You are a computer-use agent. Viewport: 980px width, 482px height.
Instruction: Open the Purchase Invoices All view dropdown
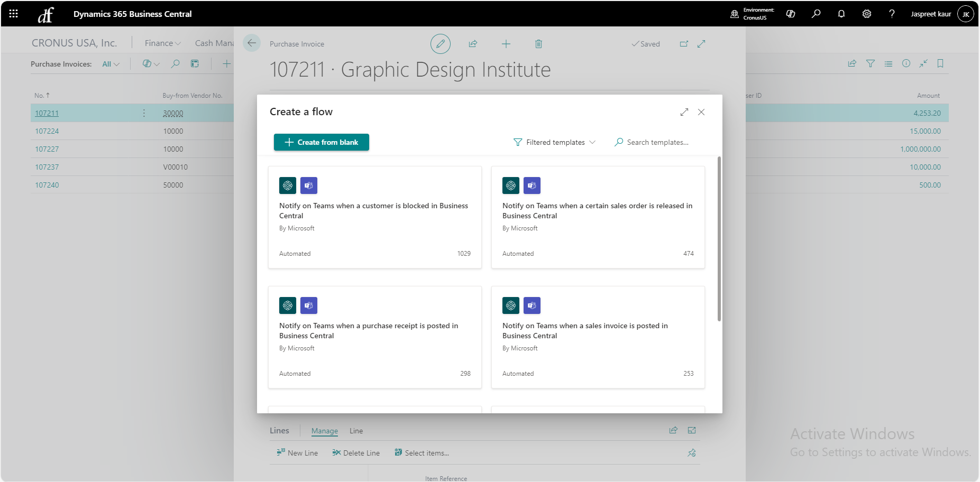click(x=111, y=64)
